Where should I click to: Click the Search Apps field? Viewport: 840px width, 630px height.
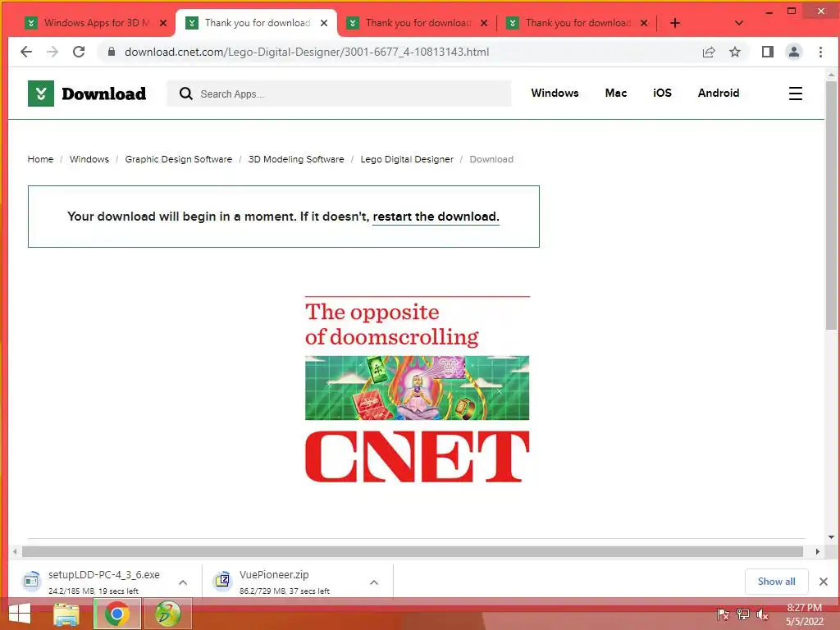[x=339, y=94]
